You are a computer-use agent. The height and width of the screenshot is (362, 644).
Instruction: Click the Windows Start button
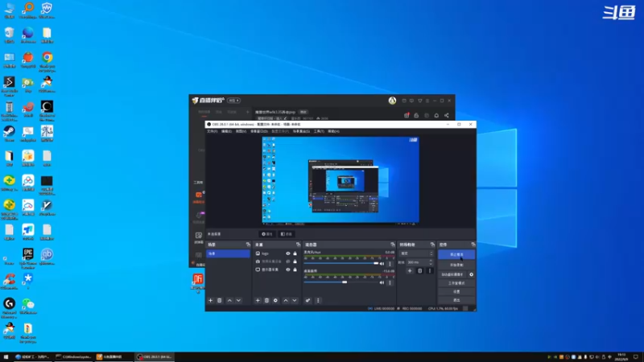[6, 356]
